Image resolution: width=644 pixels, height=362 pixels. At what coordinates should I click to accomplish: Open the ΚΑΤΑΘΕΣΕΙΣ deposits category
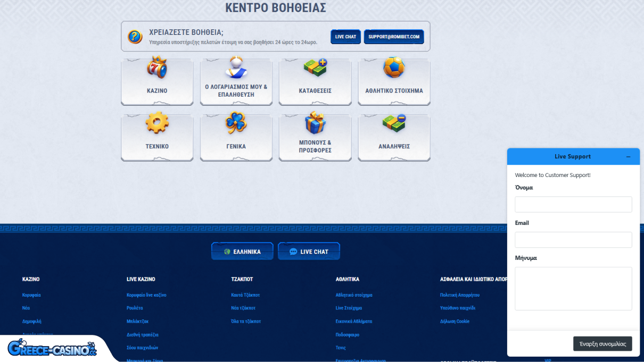pos(315,82)
